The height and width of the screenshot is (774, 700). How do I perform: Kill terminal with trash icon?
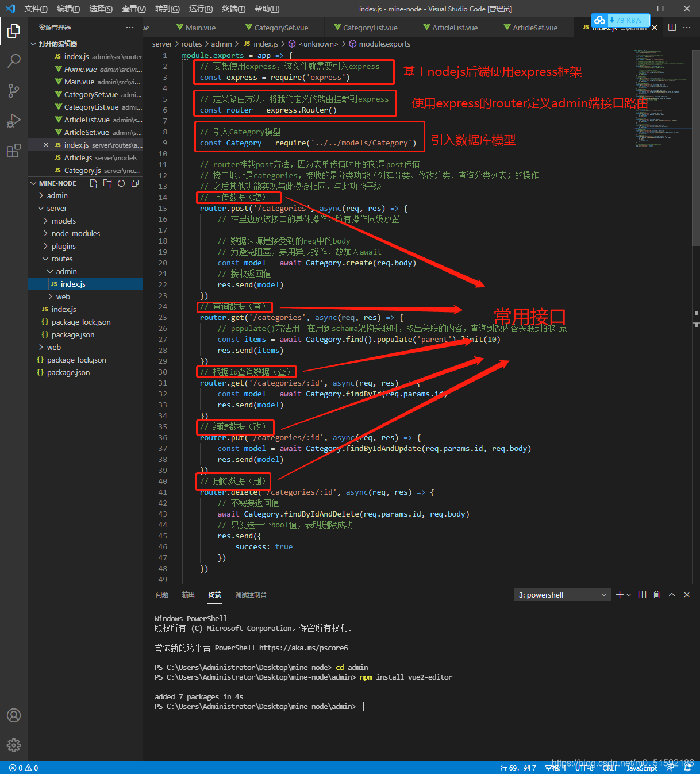click(657, 595)
